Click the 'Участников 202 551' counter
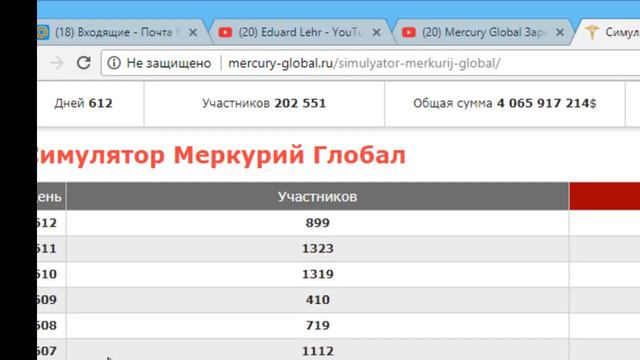 pos(264,103)
